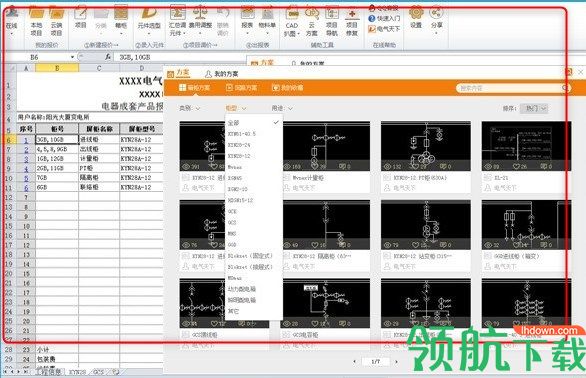The width and height of the screenshot is (586, 378).
Task: Open the XL-21 scheme thumbnail
Action: (526, 146)
